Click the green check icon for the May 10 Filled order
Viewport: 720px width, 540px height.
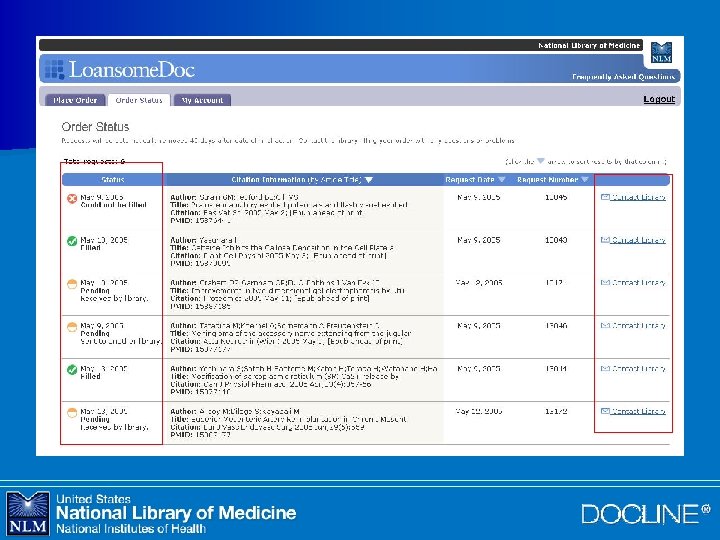[72, 241]
